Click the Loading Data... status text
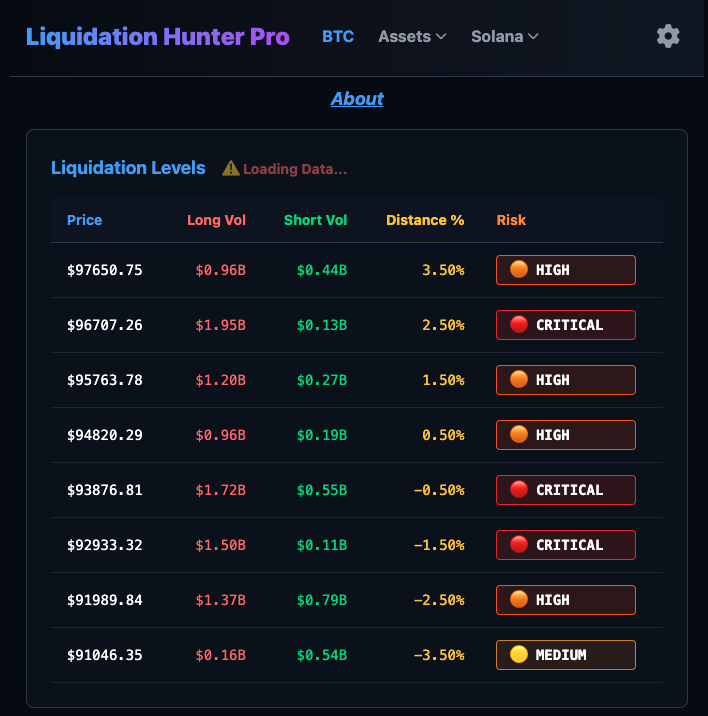 tap(295, 169)
